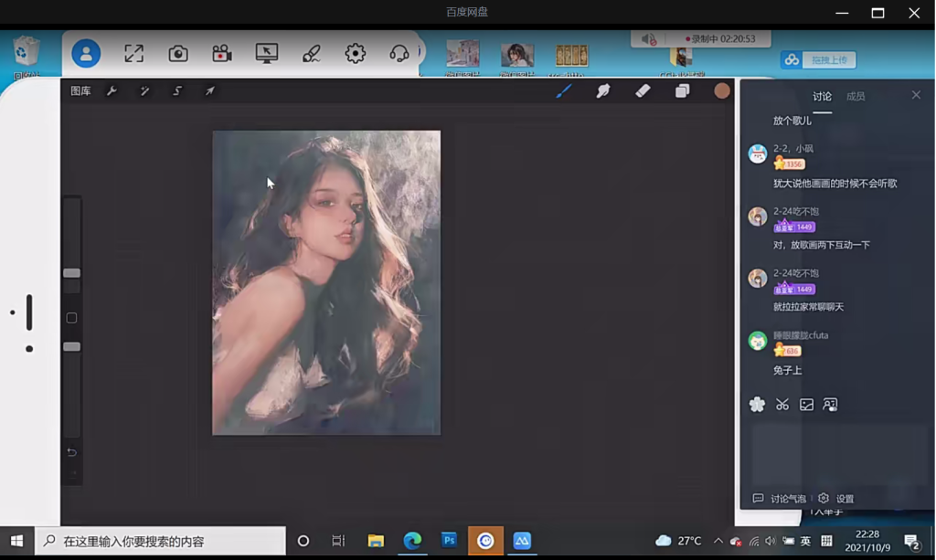Screen dimensions: 936x560
Task: Select the brush tool in Procreate toolbar
Action: coord(563,90)
